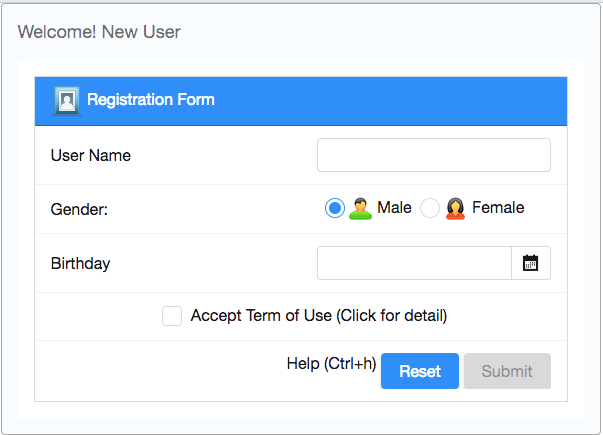Viewport: 603px width, 435px height.
Task: Check the Accept Term of Use checkbox
Action: (x=172, y=316)
